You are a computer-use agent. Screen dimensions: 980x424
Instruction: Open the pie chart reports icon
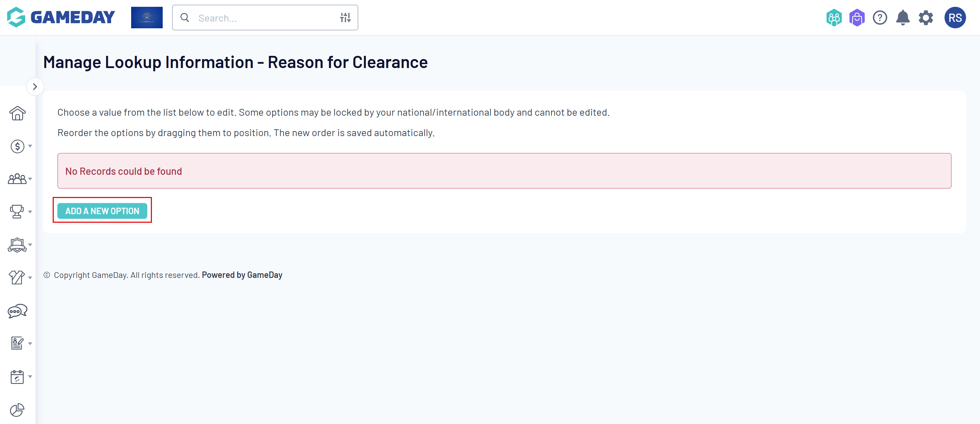(18, 410)
